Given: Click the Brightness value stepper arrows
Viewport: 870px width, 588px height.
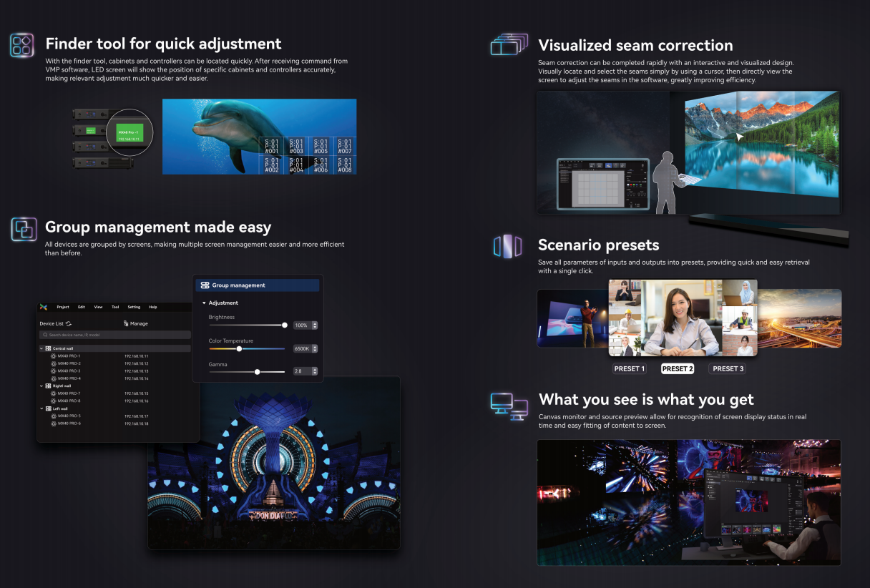Looking at the screenshot, I should tap(315, 325).
